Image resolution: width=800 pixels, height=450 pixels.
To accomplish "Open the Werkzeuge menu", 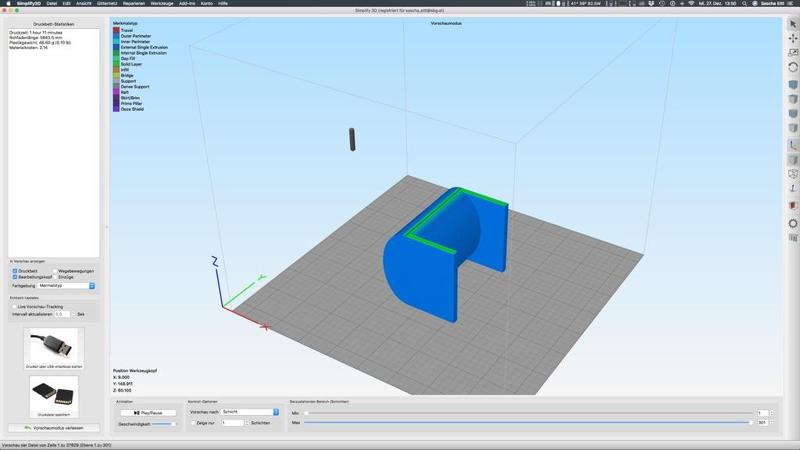I will (x=162, y=3).
